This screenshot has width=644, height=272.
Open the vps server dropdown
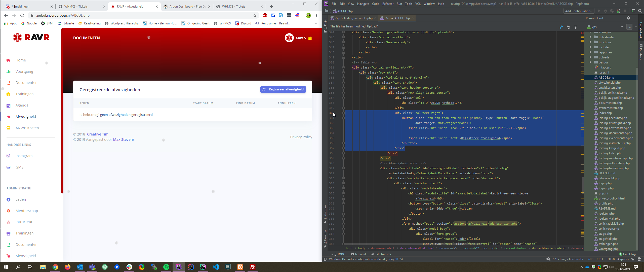(x=622, y=27)
